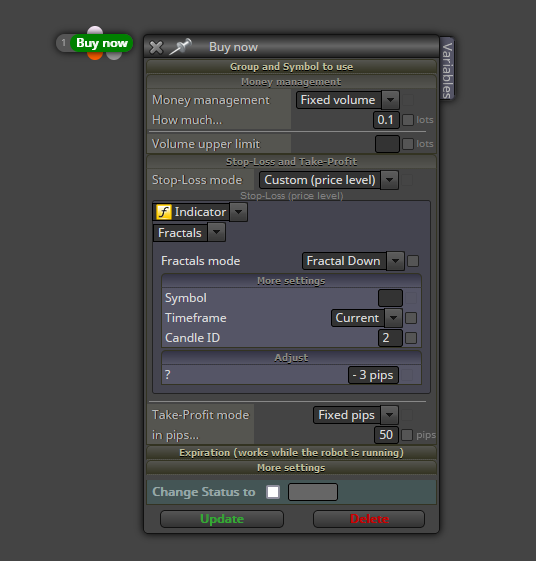This screenshot has height=561, width=536.
Task: Open the Fractals indicator dropdown
Action: click(189, 233)
